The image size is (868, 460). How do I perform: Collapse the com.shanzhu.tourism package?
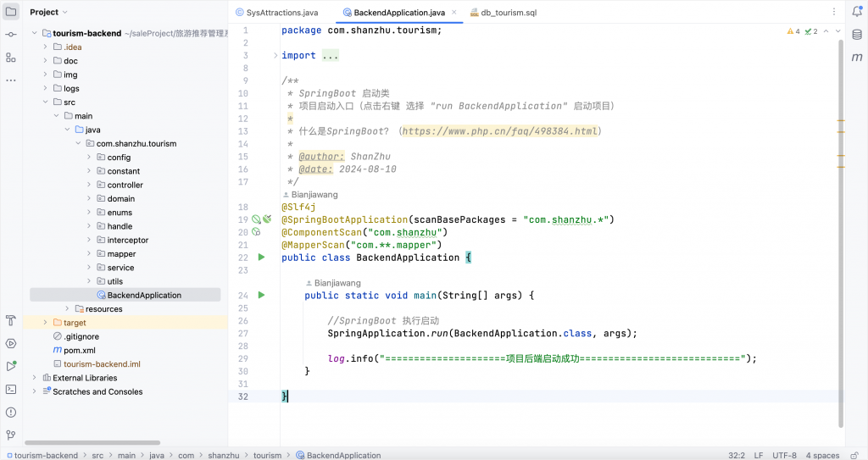78,144
